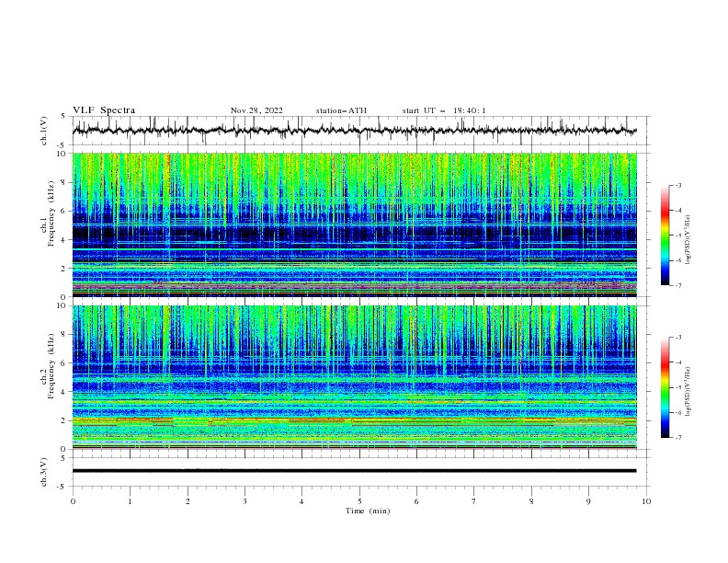Click inside the ch.1 spectrogram panel
The height and width of the screenshot is (563, 728).
coord(354,224)
